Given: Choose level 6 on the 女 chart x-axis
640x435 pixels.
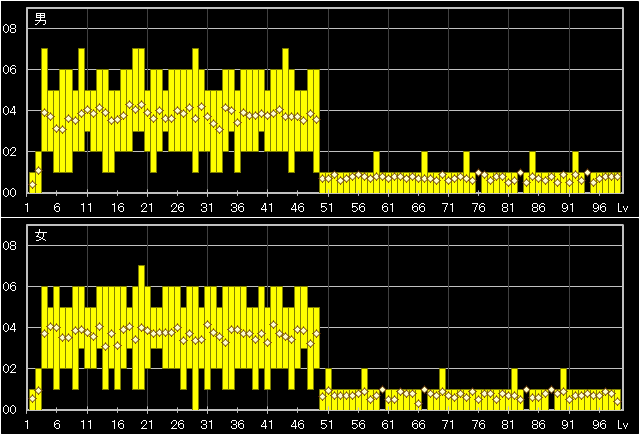Looking at the screenshot, I should click(x=57, y=425).
